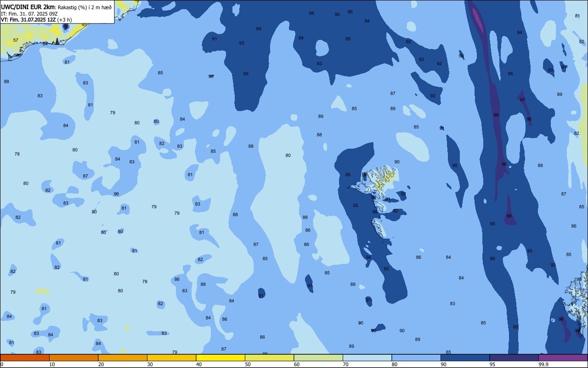Viewport: 588px width, 368px height.
Task: Click the map title 'UWC/DINI EUR 2km'
Action: [x=28, y=7]
